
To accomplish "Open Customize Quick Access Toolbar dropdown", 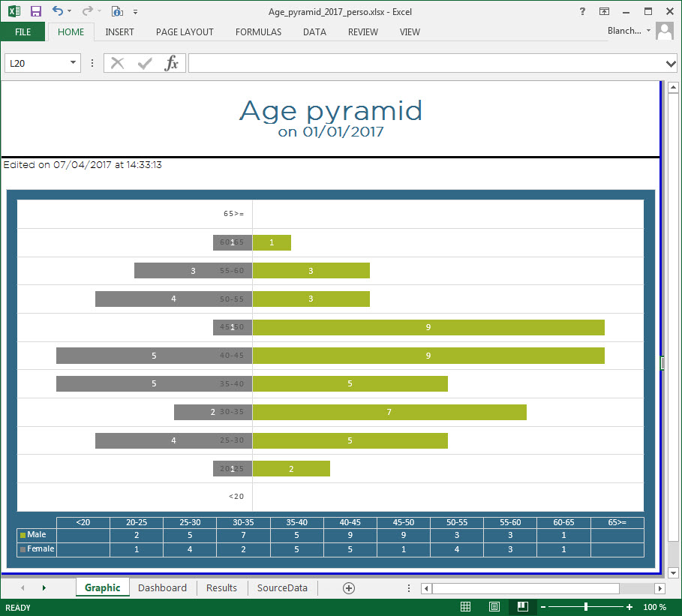I will click(x=135, y=12).
